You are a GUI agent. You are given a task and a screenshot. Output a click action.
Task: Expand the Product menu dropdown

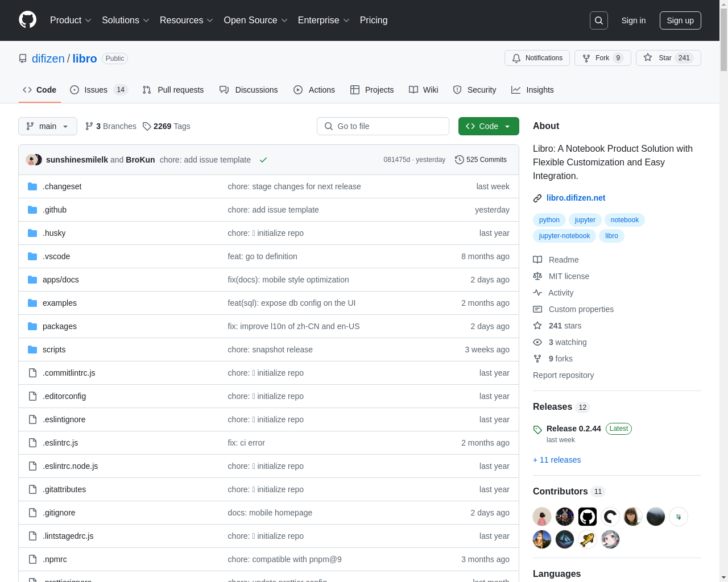71,20
